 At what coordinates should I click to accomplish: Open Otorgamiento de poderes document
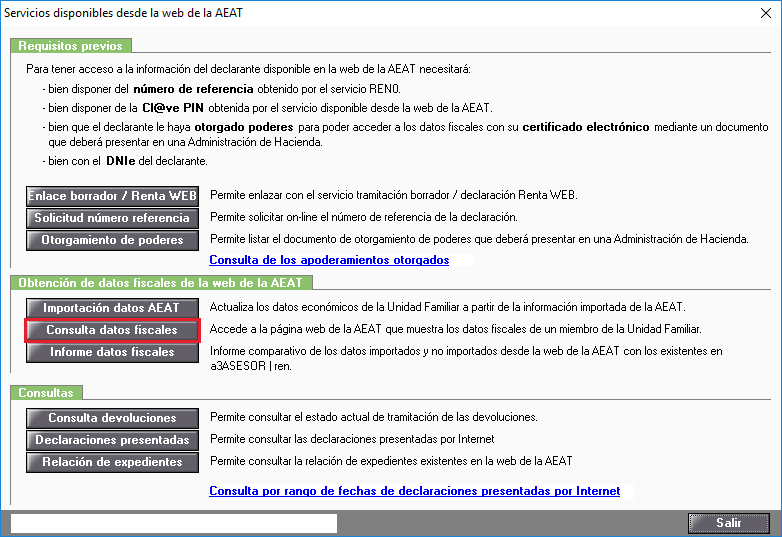click(112, 240)
